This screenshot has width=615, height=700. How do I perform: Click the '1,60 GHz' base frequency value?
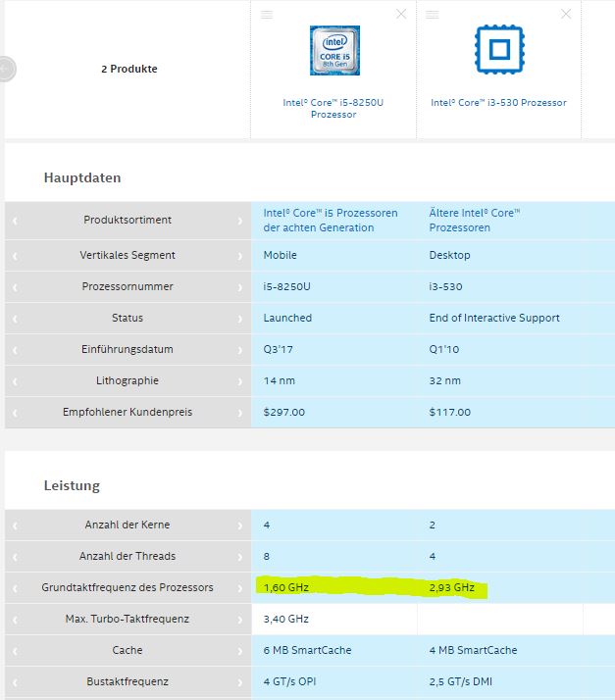click(285, 587)
